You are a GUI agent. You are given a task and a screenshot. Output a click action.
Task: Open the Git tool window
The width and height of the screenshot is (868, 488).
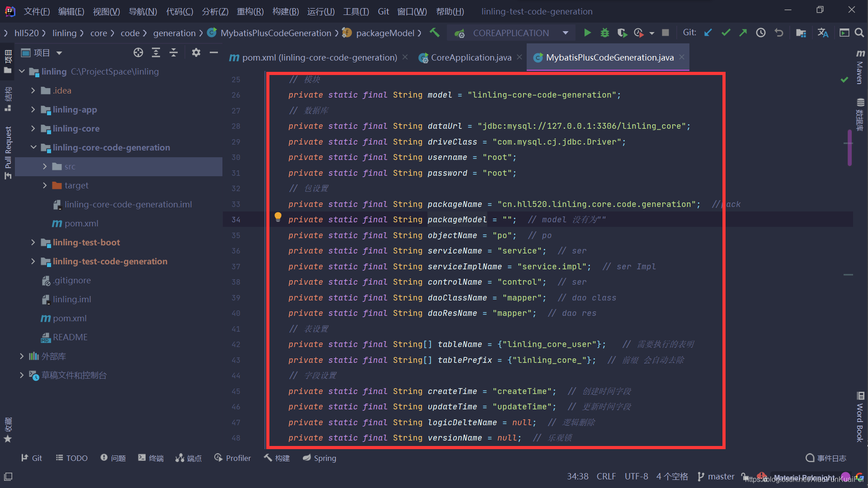32,458
